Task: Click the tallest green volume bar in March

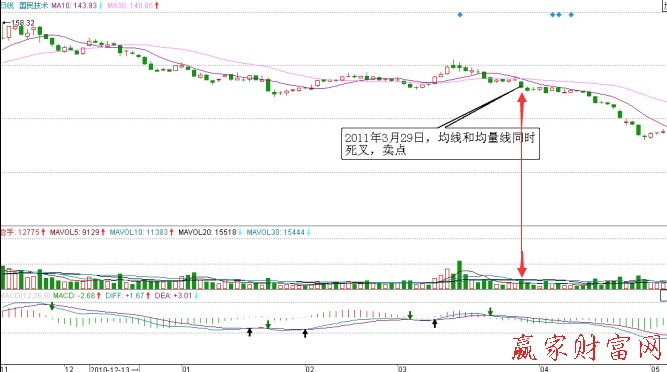Action: (x=459, y=275)
